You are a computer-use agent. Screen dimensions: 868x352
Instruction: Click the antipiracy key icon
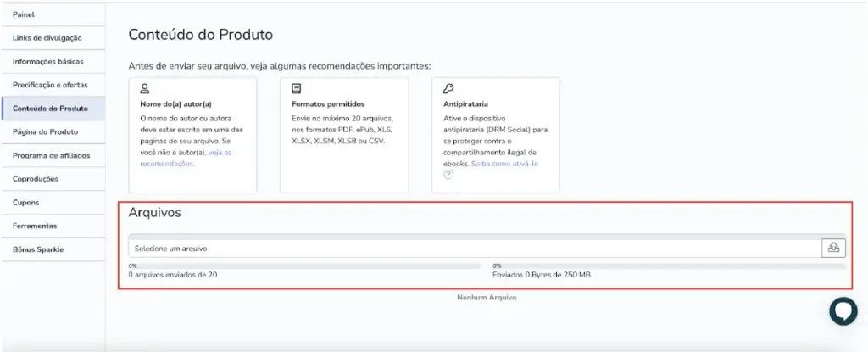[448, 88]
